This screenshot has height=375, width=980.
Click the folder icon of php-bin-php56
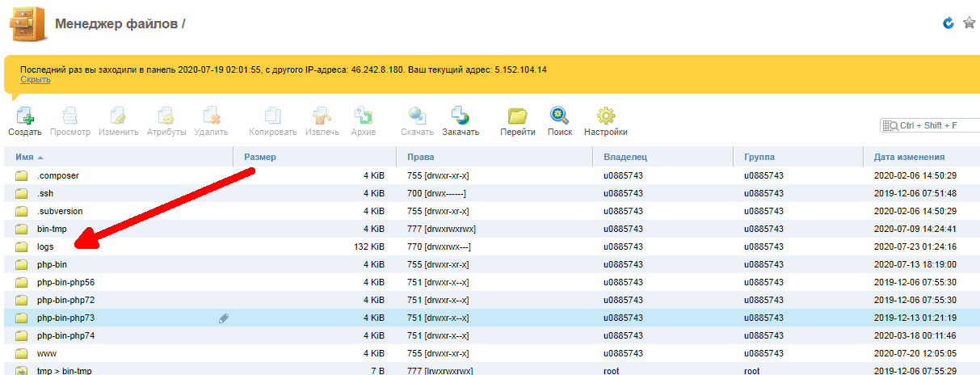pyautogui.click(x=22, y=282)
